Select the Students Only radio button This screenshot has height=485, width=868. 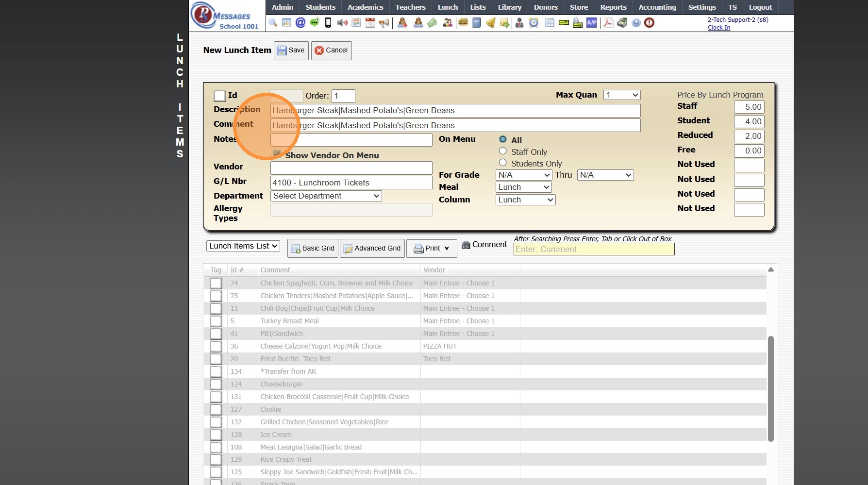click(x=503, y=163)
